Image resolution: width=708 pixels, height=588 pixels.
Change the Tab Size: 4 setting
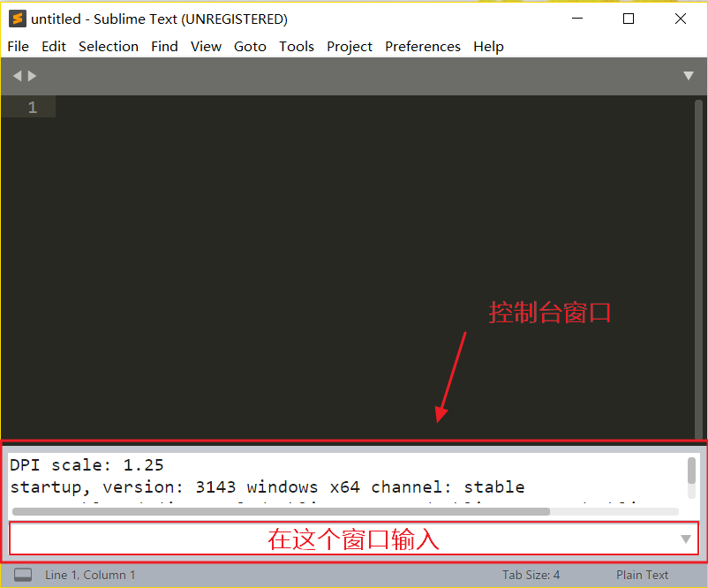[531, 575]
